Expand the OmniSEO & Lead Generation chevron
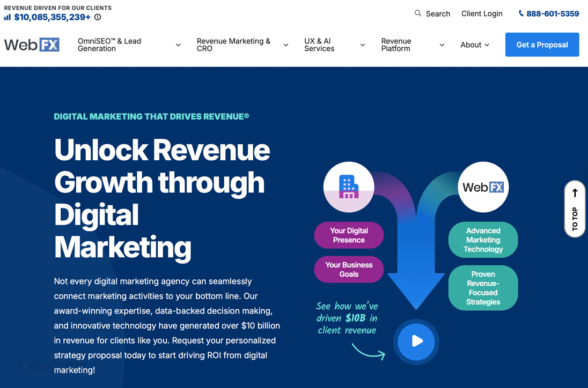This screenshot has height=388, width=588. coord(178,45)
